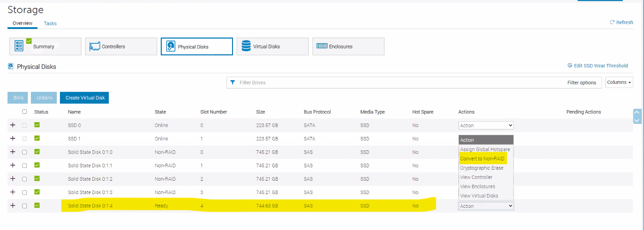Screen dimensions: 644x230
Task: Tick the select-all checkbox in table header
Action: (24, 112)
